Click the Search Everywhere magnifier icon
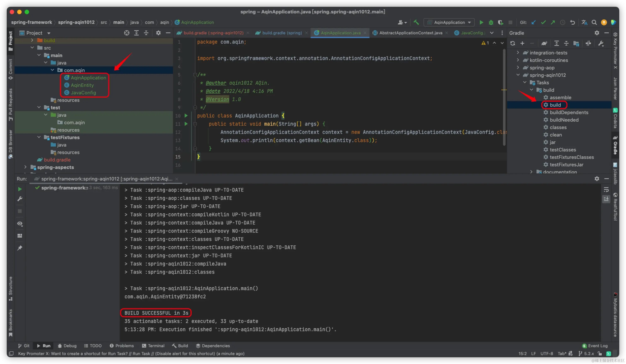This screenshot has width=626, height=364. (x=594, y=22)
